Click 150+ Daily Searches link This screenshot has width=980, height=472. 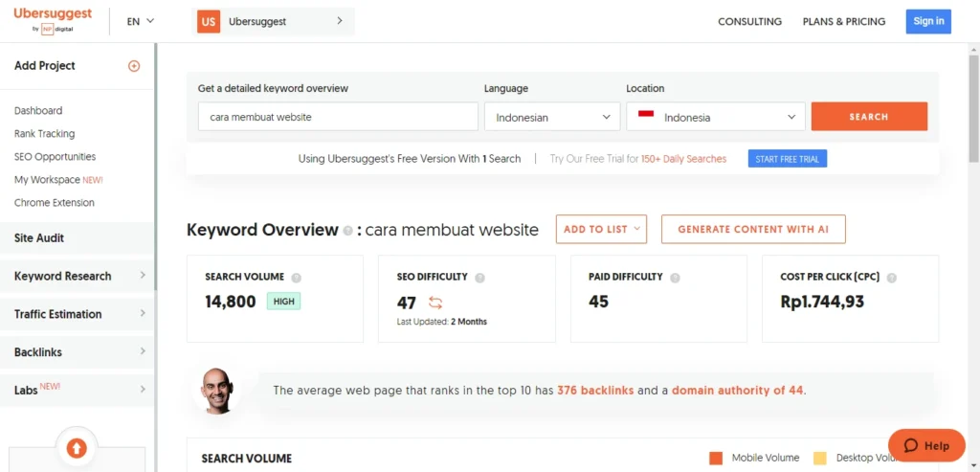coord(683,159)
